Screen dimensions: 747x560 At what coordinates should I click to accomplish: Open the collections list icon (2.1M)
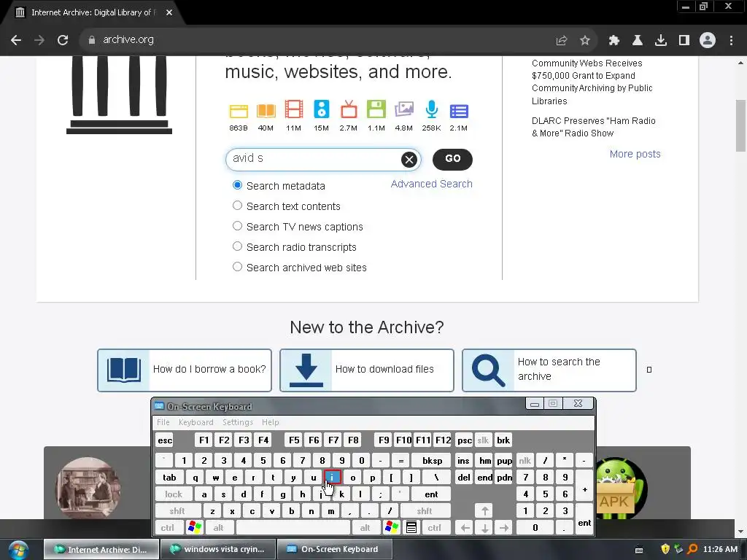[459, 111]
